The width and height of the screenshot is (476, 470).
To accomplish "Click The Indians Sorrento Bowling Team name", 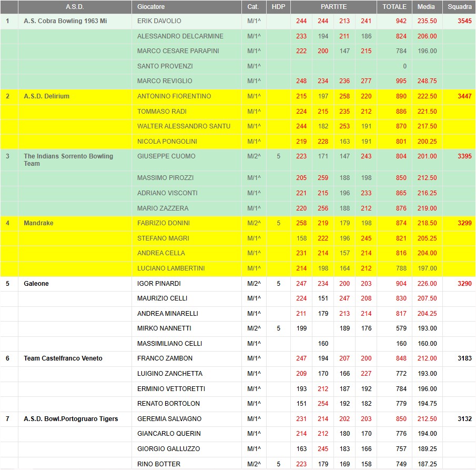I will 68,160.
